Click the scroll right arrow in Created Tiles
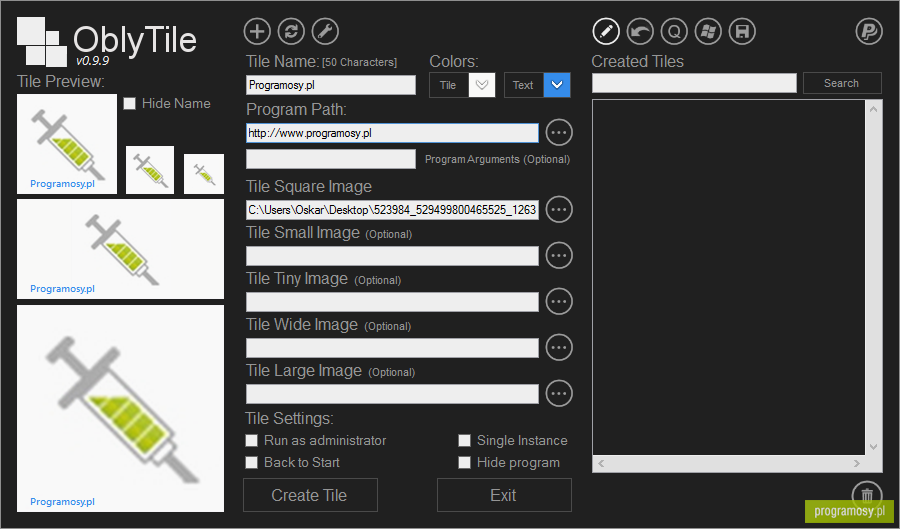900x529 pixels. (x=856, y=464)
